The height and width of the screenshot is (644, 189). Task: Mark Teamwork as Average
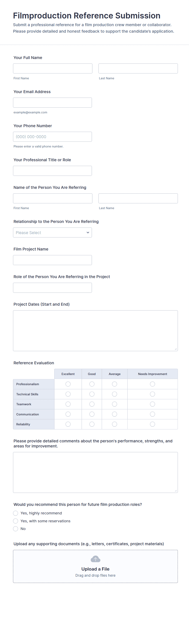(114, 404)
